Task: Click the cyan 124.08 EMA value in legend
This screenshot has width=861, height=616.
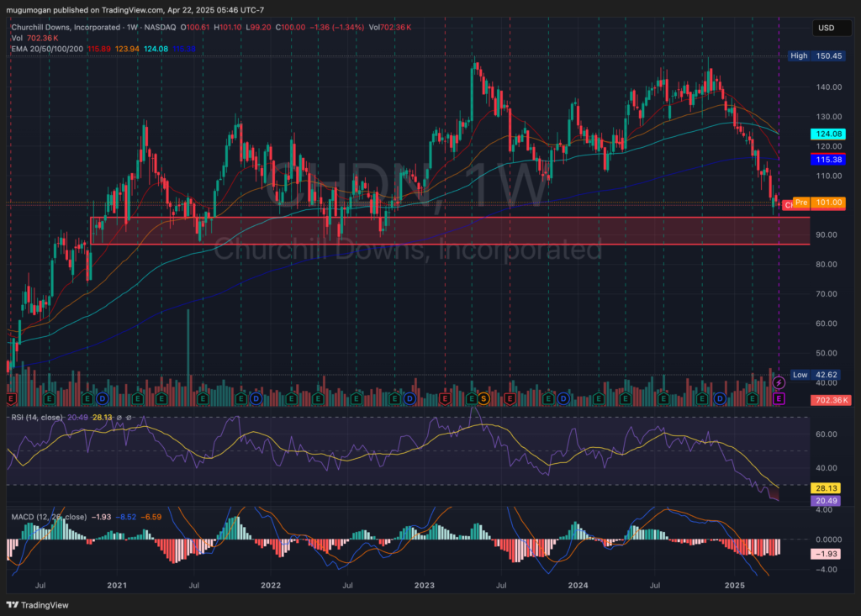Action: pyautogui.click(x=156, y=49)
